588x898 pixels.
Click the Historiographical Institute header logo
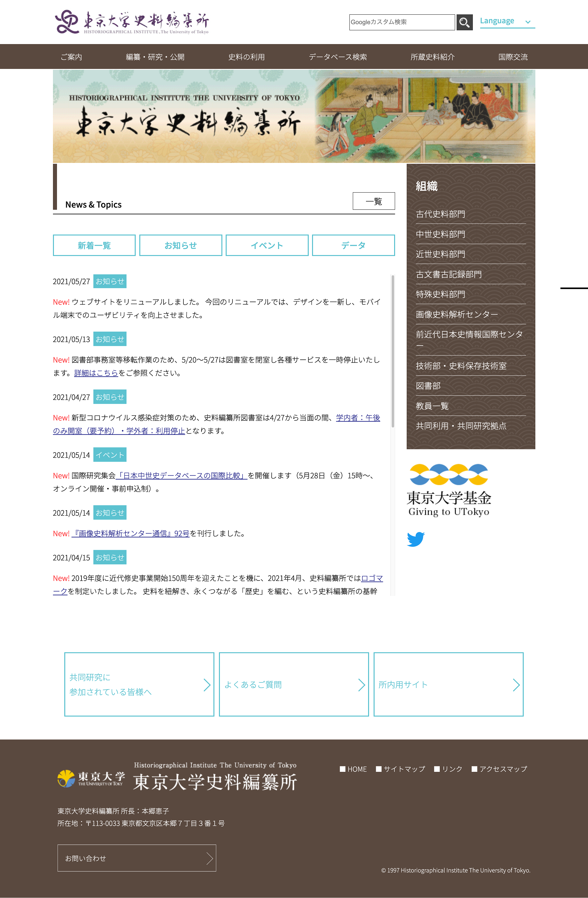tap(132, 22)
